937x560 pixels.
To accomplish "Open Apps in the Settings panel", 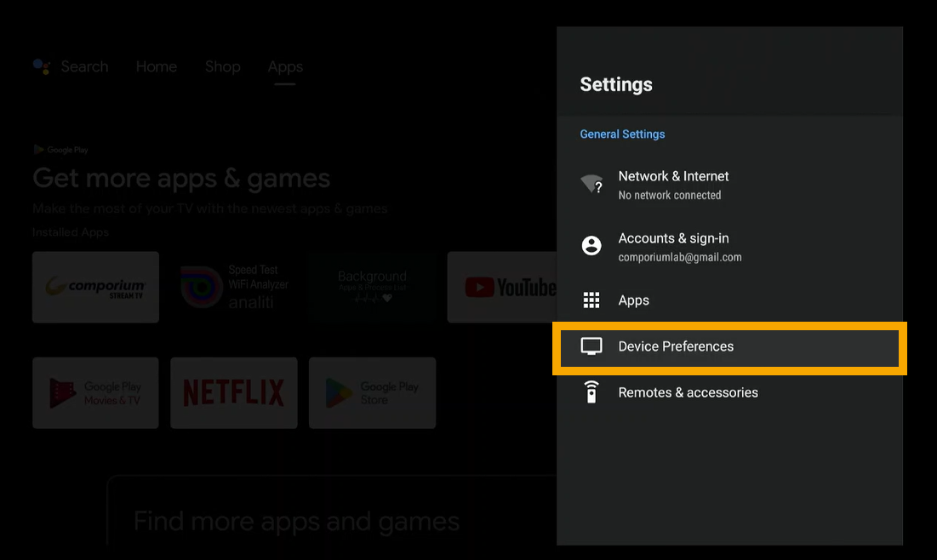I will click(729, 300).
